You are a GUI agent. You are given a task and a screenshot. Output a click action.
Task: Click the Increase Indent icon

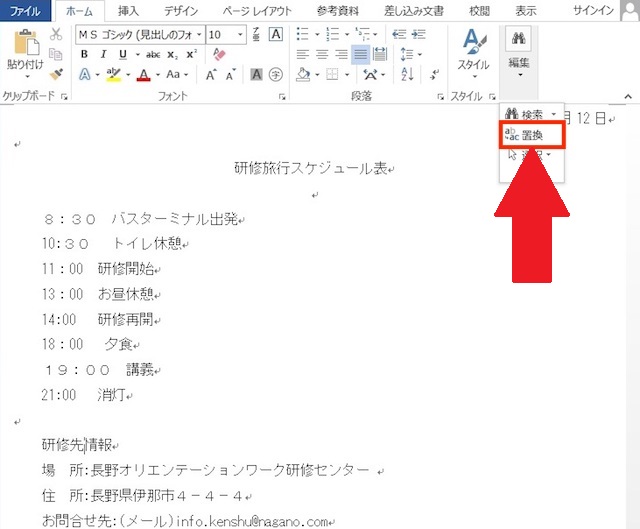[418, 34]
